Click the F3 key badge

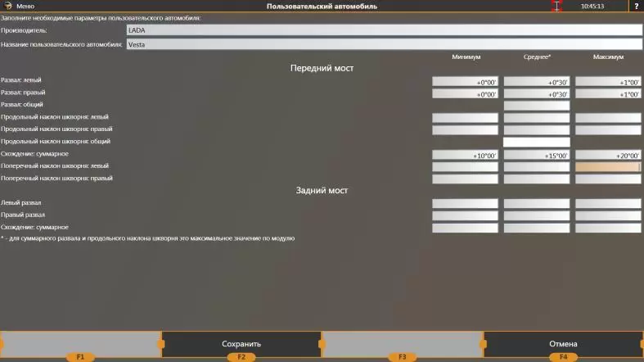[402, 357]
